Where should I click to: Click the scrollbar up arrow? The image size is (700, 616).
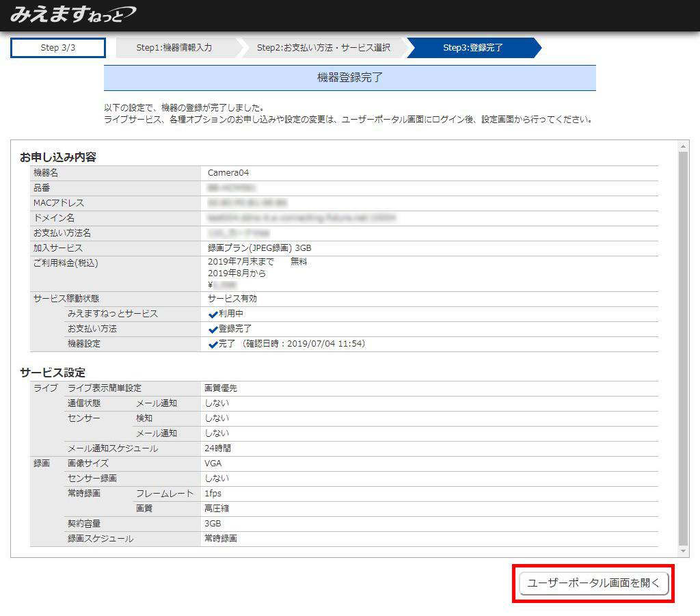coord(684,146)
